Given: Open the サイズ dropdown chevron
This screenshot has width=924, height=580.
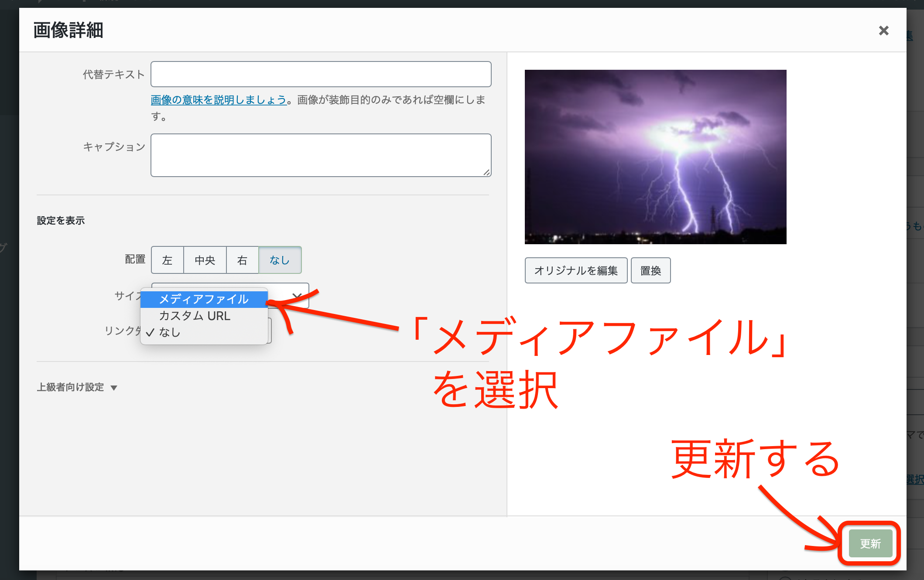Looking at the screenshot, I should click(x=298, y=296).
